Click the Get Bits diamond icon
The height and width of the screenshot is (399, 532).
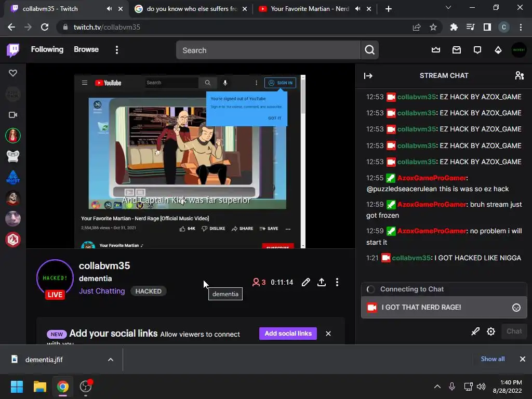tap(498, 50)
